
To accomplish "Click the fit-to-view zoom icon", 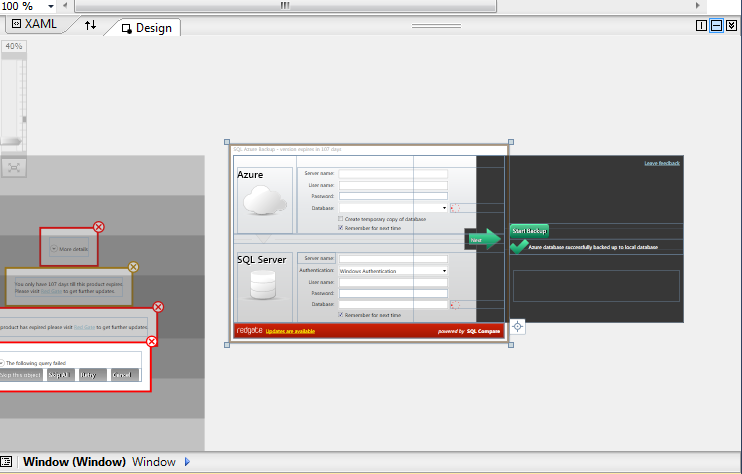I will [14, 167].
